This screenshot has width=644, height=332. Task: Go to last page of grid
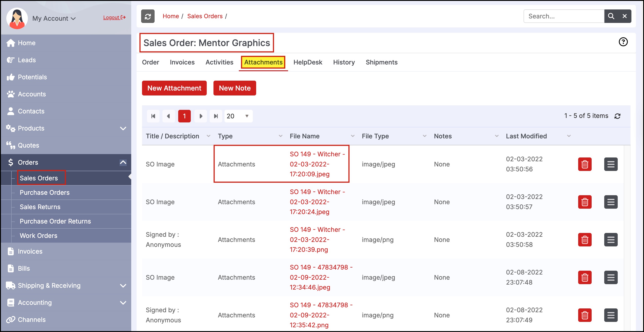(x=216, y=116)
